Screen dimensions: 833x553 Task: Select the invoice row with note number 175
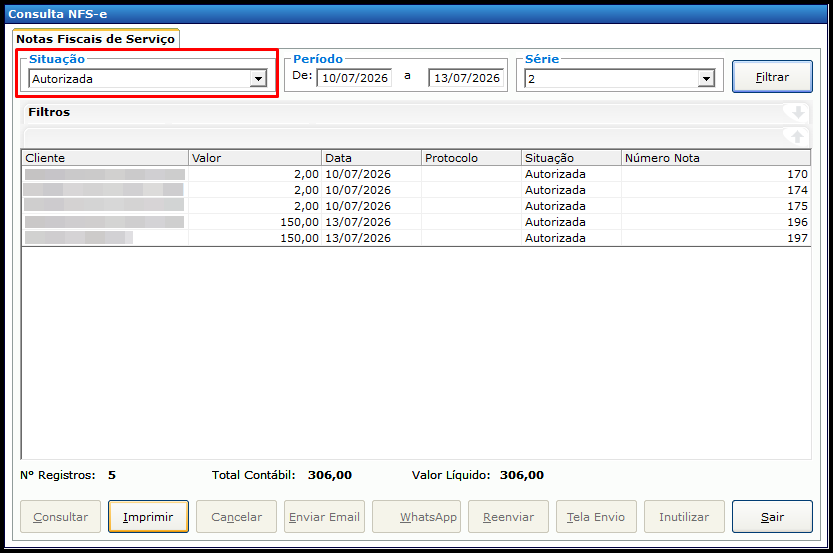point(416,206)
